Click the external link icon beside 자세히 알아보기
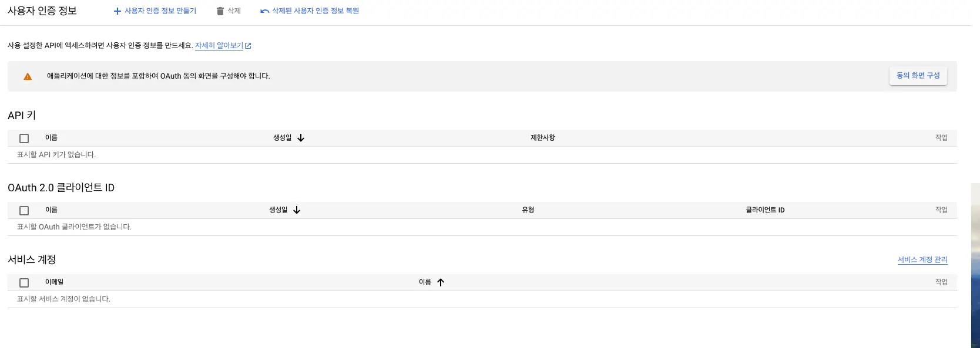This screenshot has width=980, height=348. click(x=248, y=46)
